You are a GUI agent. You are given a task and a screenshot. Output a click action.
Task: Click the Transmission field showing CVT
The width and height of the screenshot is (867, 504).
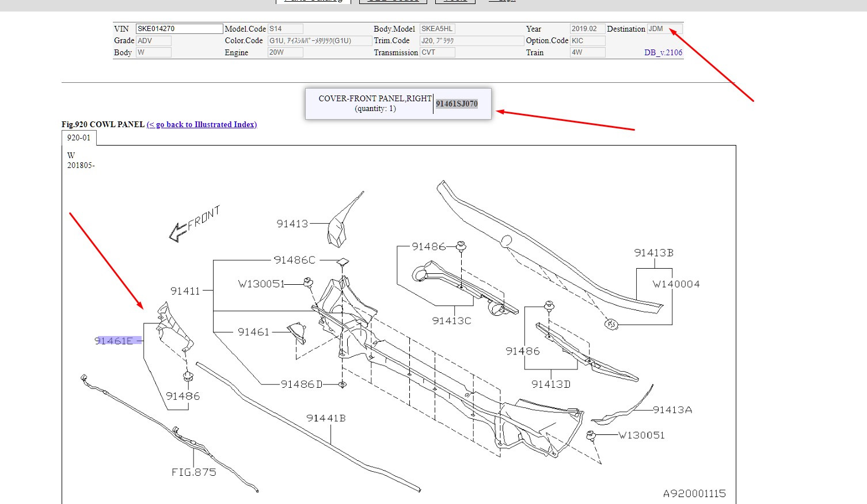(x=437, y=52)
